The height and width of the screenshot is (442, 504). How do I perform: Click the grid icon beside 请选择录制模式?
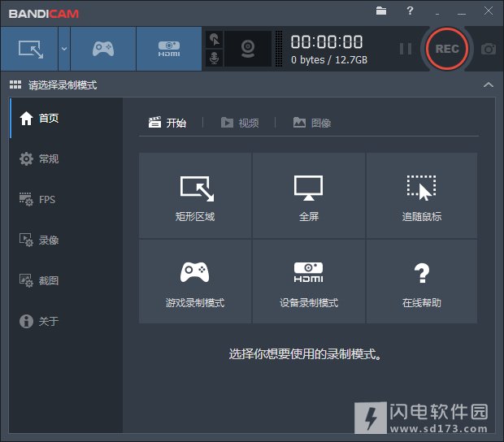pyautogui.click(x=15, y=84)
